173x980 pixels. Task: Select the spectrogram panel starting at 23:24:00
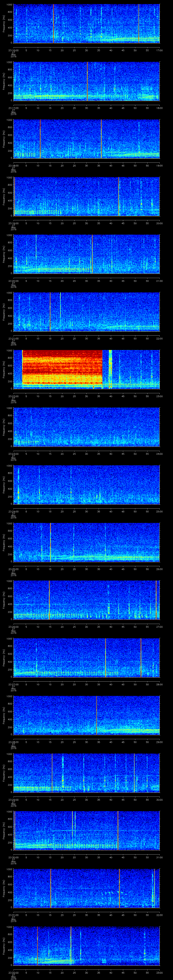pos(87,484)
